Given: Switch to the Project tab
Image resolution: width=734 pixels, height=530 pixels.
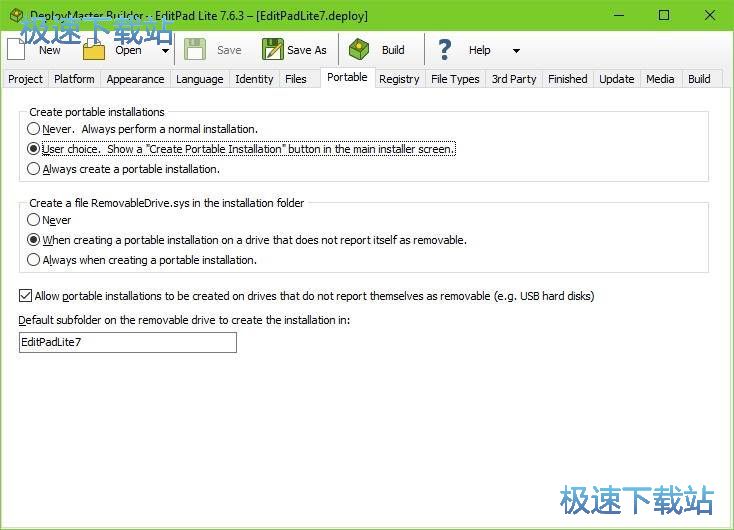Looking at the screenshot, I should coord(25,79).
